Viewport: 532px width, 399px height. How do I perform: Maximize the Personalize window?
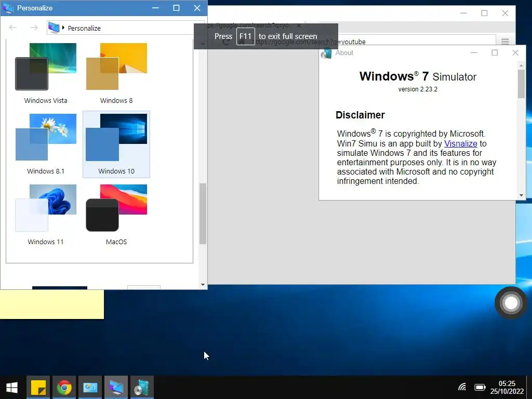(x=176, y=8)
